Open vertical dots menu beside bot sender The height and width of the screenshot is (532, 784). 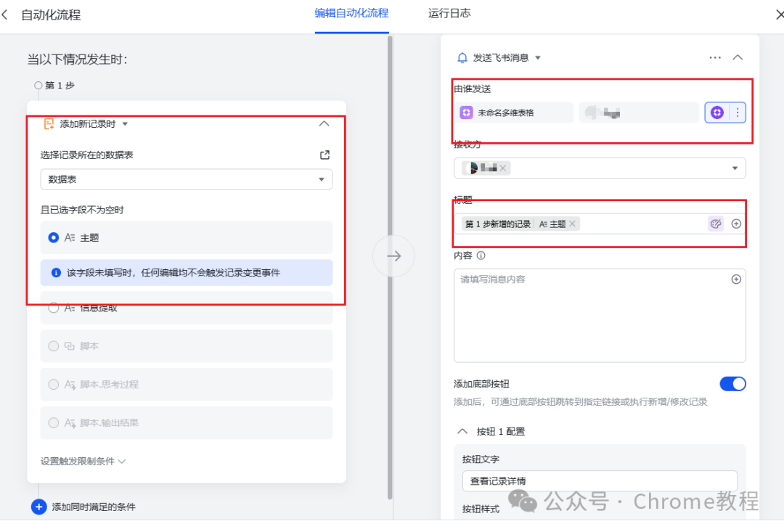pos(738,112)
